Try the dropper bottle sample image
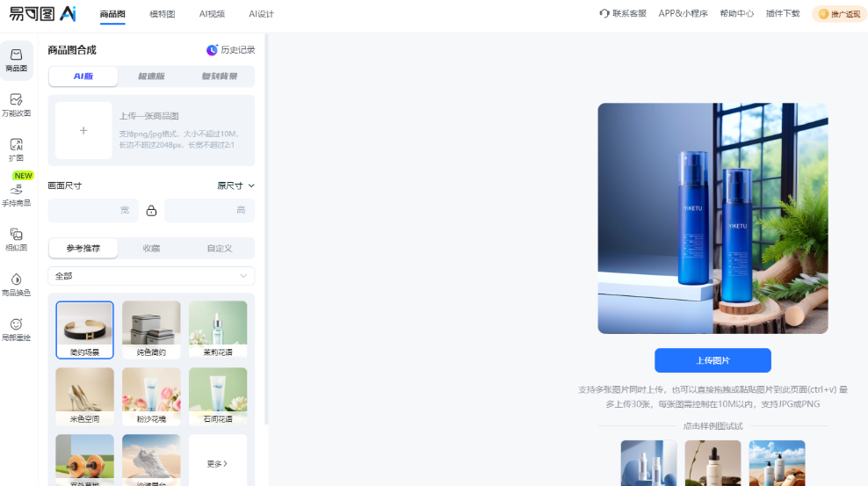This screenshot has width=868, height=486. [712, 463]
